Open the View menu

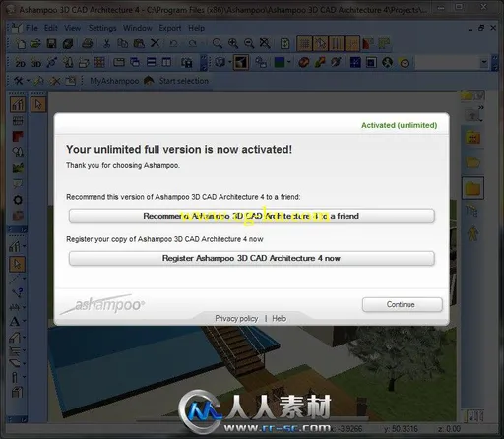(72, 28)
